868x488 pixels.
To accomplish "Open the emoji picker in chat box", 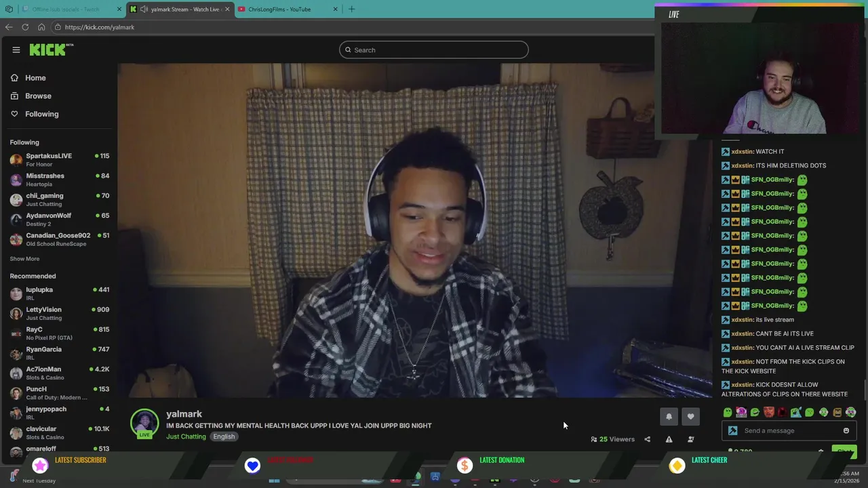I will (x=846, y=430).
